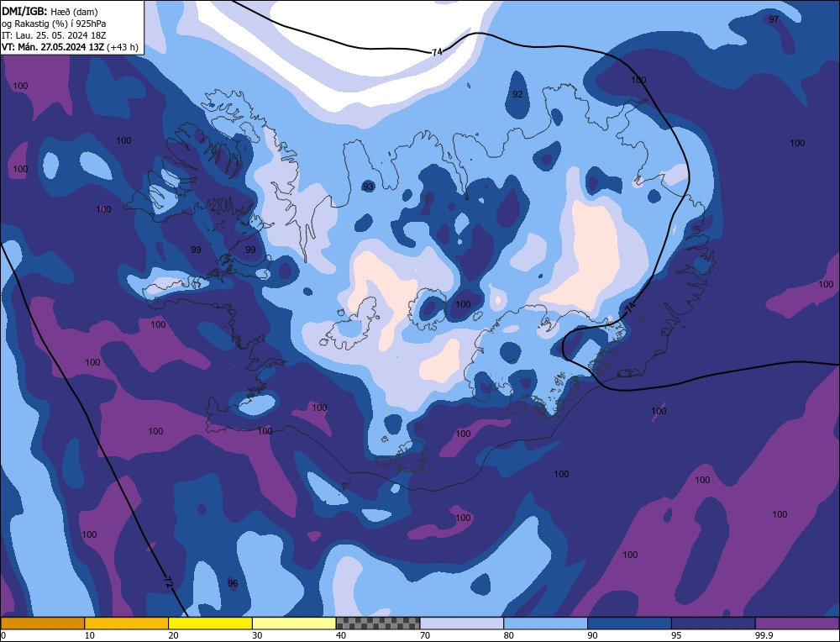
Task: Click the amber 10–20 legend swatch
Action: coord(127,623)
